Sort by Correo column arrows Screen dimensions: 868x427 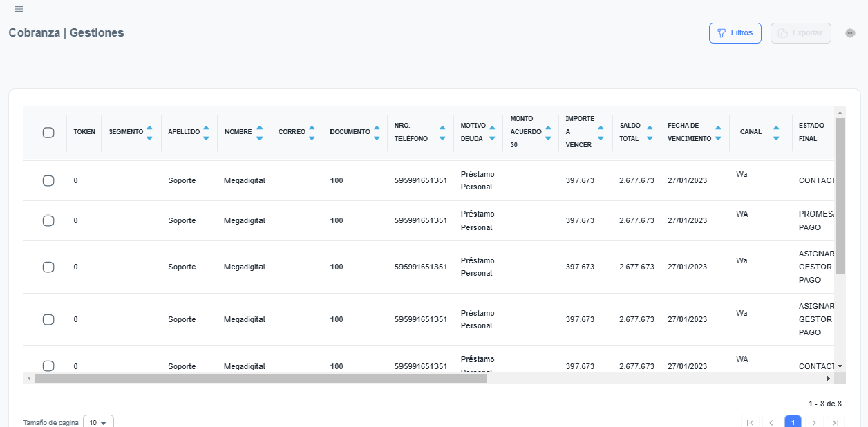click(312, 132)
